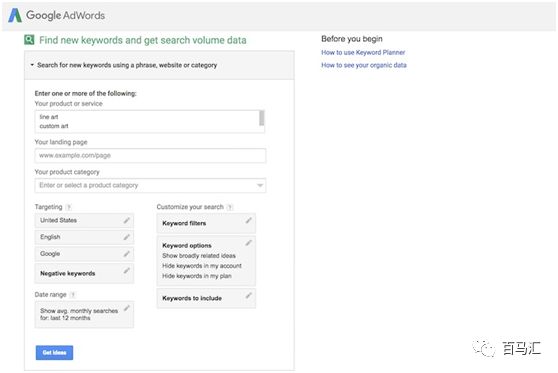Open How to use Keyword Planner link

(363, 52)
